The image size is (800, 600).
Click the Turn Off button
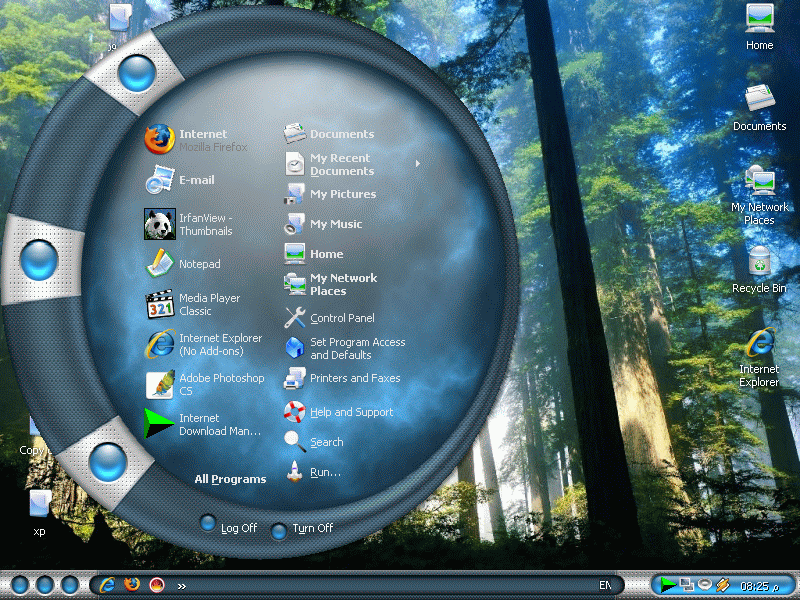[311, 528]
